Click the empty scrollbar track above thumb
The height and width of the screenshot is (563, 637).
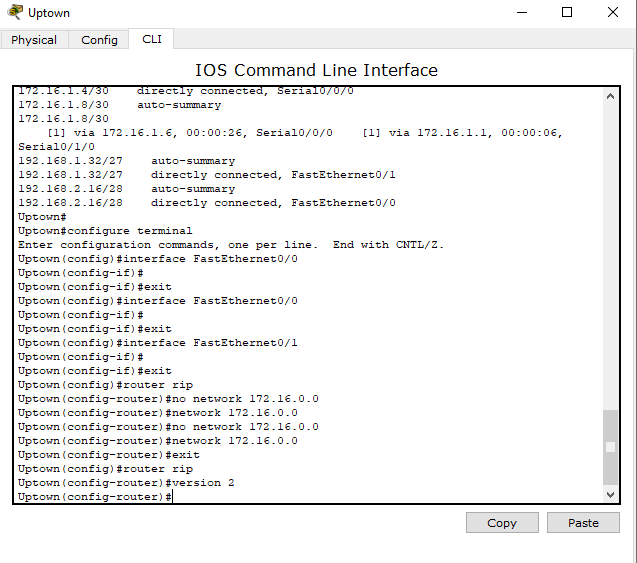click(610, 250)
